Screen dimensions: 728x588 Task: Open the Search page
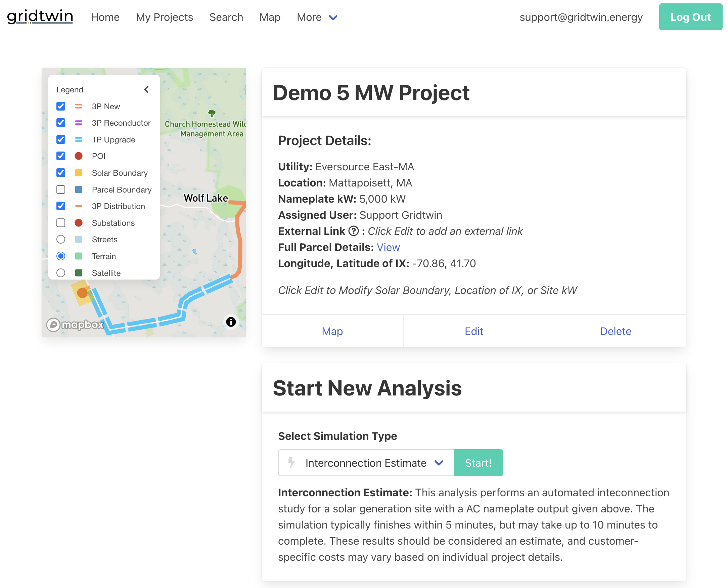[x=226, y=17]
